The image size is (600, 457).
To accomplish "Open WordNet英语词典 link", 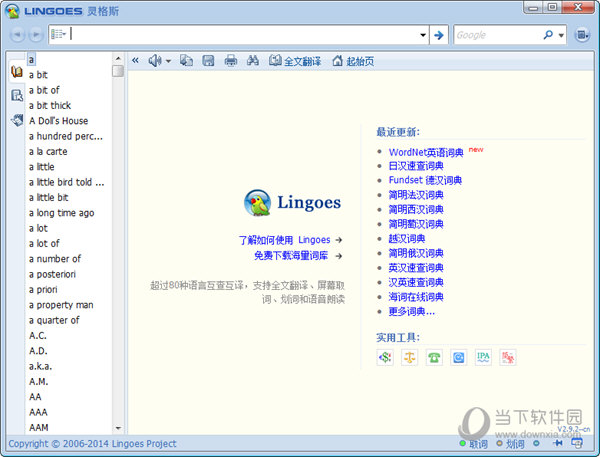I will tap(426, 152).
